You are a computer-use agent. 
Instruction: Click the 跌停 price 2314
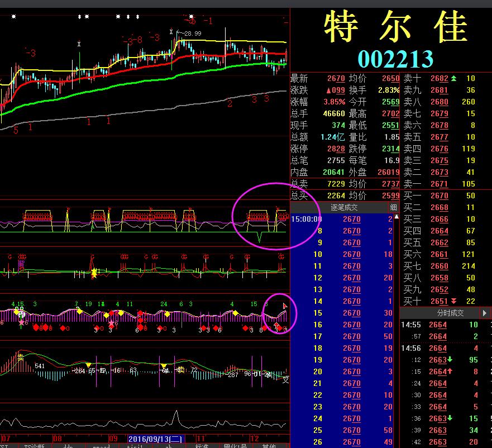tap(391, 149)
